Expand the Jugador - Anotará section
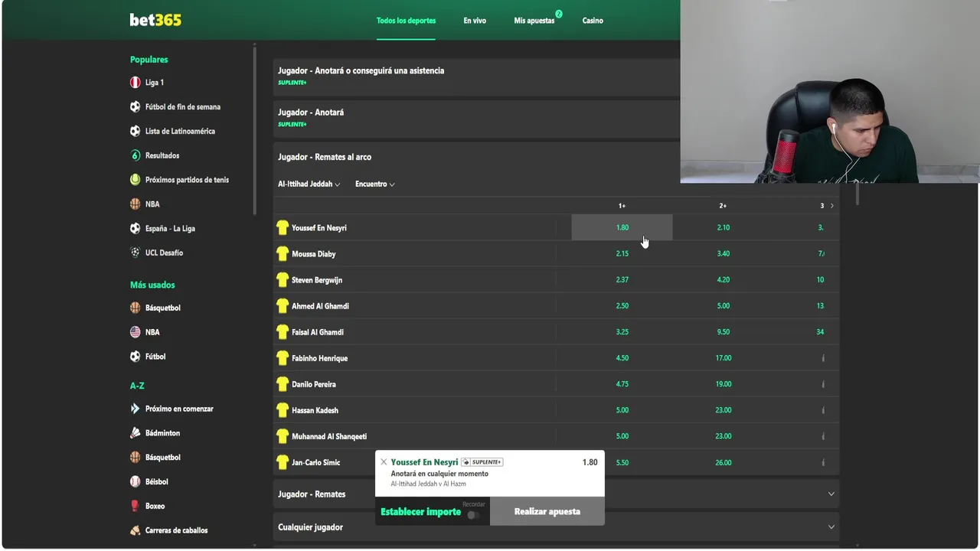The image size is (980, 551). (476, 118)
